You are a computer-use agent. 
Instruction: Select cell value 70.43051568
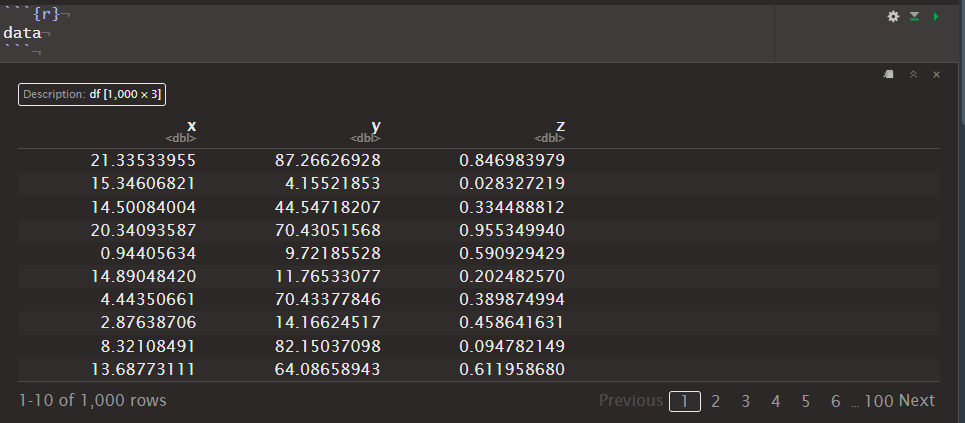click(327, 230)
